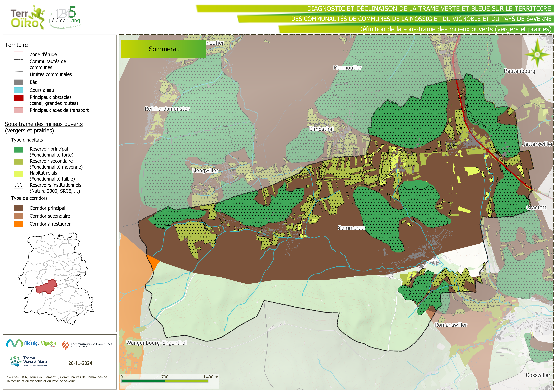Click the Principaux obstacles dark red swatch

click(19, 98)
